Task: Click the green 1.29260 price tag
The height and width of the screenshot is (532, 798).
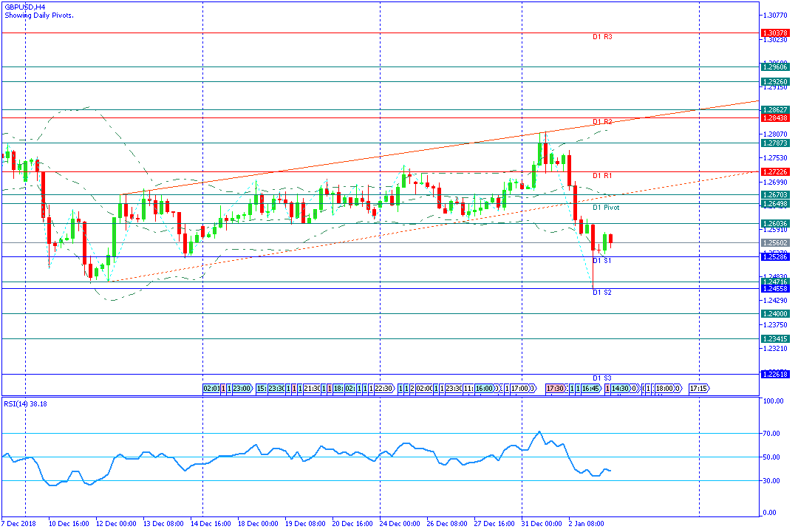Action: [774, 82]
